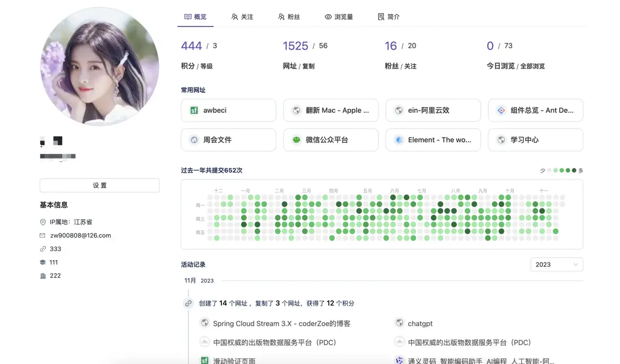This screenshot has width=620, height=364.
Task: Open the 周会文件 bookmark
Action: [x=229, y=139]
